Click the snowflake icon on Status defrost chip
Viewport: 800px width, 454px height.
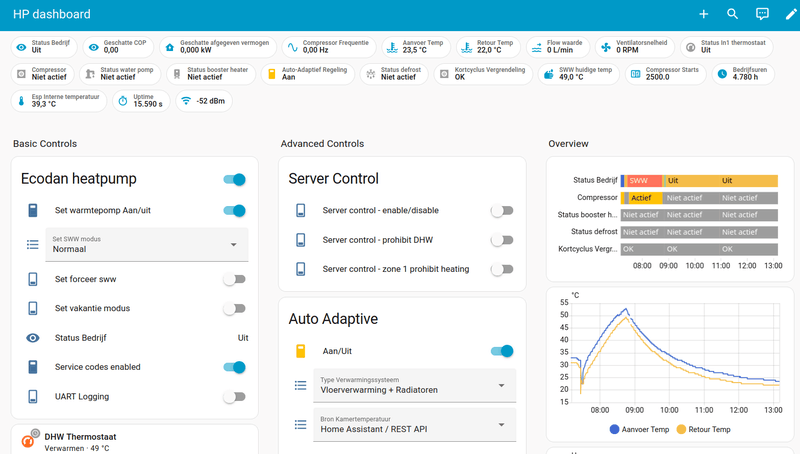pos(370,74)
